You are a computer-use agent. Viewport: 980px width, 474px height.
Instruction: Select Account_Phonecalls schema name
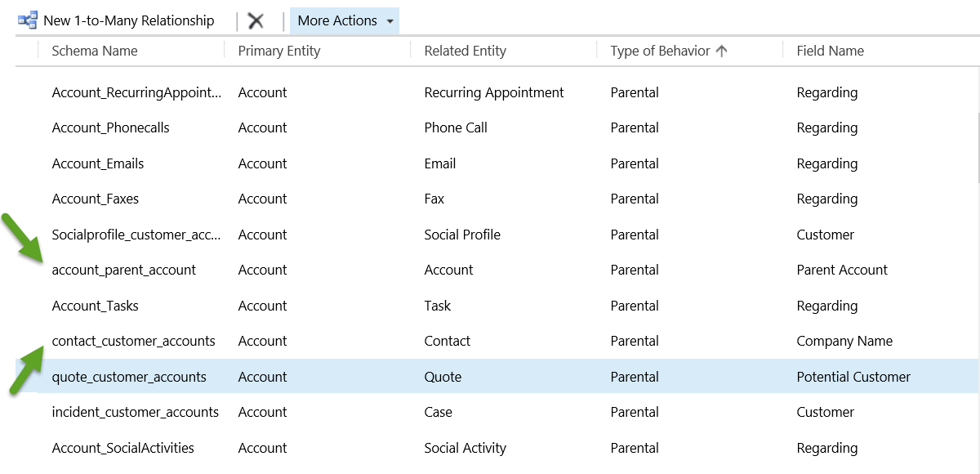(x=111, y=127)
